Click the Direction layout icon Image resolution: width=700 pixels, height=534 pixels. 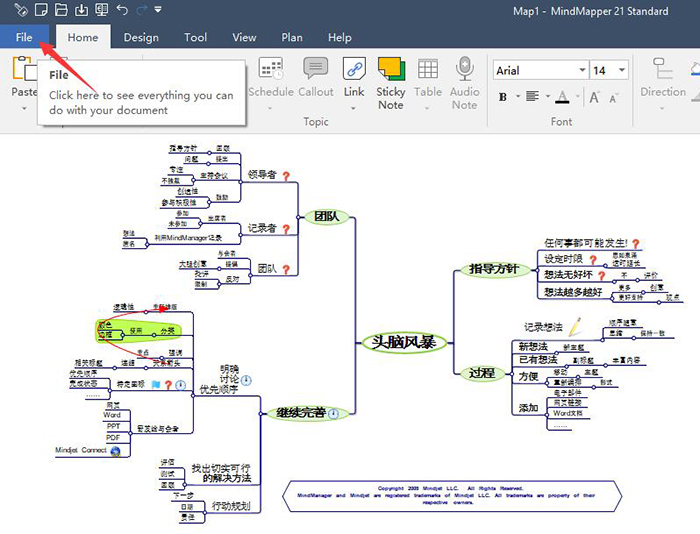[663, 69]
